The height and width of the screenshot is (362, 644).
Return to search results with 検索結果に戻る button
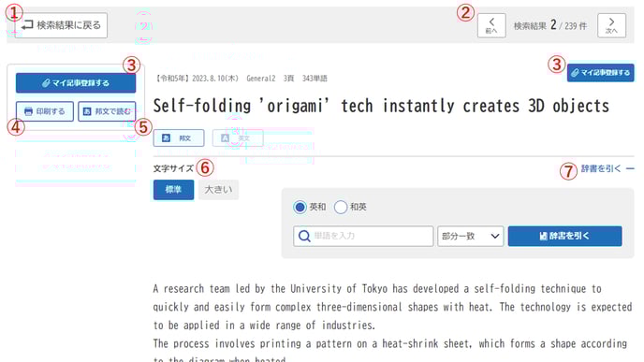point(61,25)
